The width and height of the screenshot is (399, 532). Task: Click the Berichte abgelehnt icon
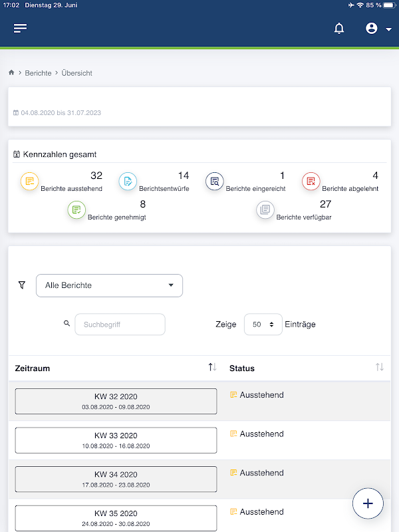pos(311,181)
